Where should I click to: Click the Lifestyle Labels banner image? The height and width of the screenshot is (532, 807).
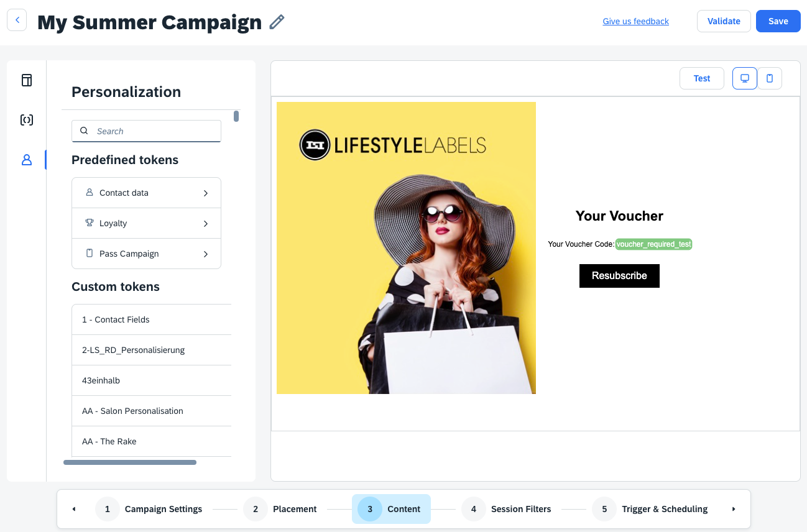pyautogui.click(x=406, y=248)
